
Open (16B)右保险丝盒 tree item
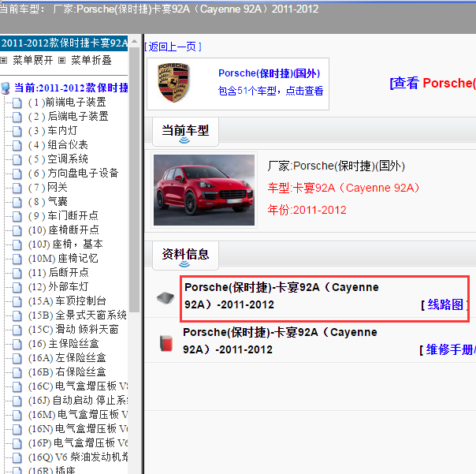click(x=67, y=372)
